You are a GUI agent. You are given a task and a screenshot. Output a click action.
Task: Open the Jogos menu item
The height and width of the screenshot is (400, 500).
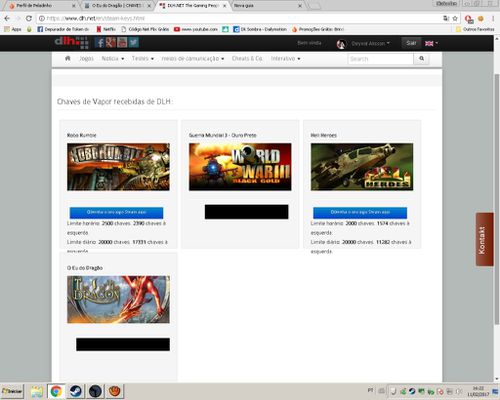pyautogui.click(x=86, y=59)
